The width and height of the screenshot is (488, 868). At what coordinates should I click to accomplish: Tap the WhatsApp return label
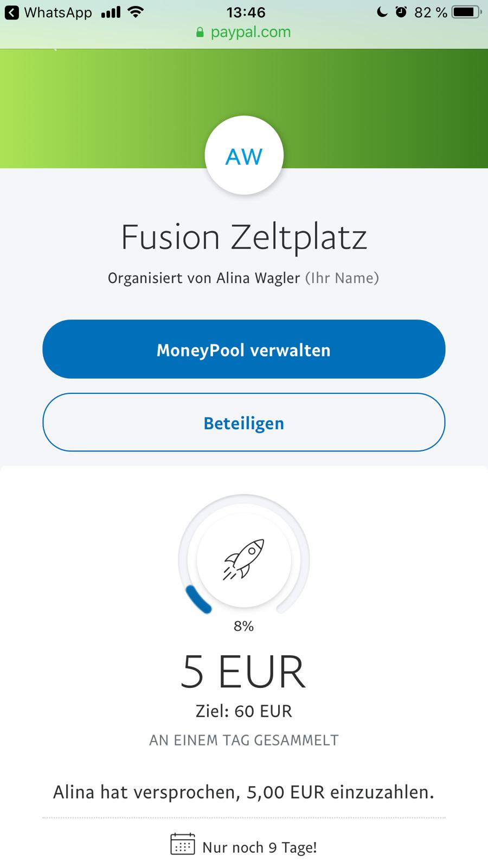click(x=58, y=12)
